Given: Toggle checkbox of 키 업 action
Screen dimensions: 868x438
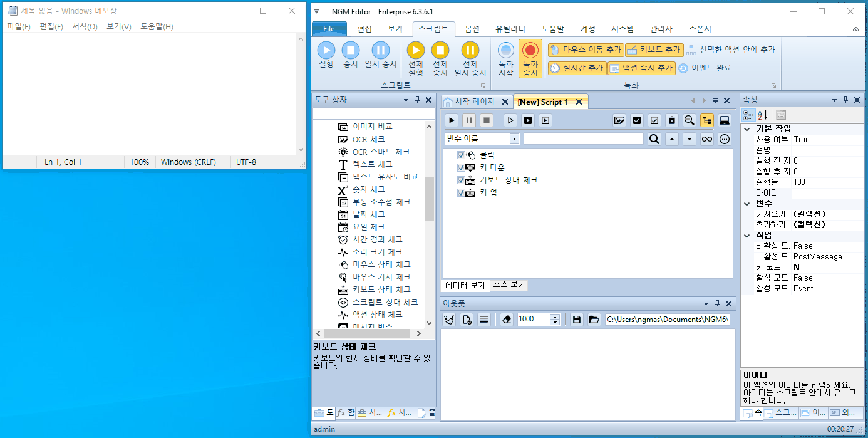Looking at the screenshot, I should coord(462,192).
